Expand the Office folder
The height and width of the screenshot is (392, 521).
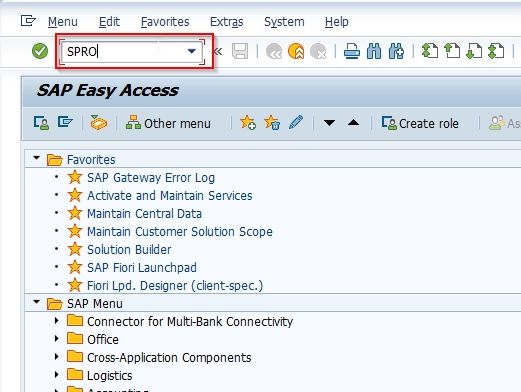[57, 339]
